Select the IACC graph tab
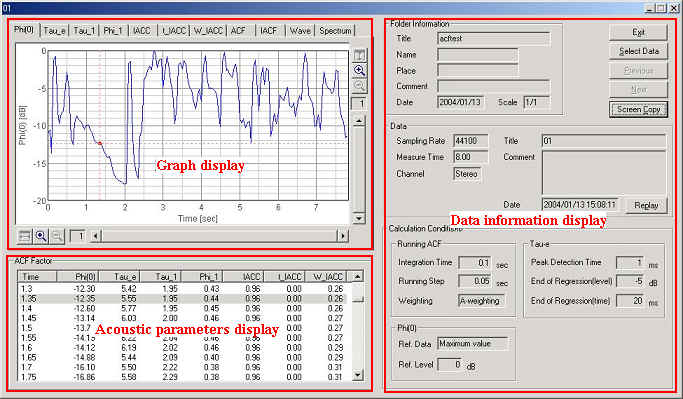This screenshot has height=399, width=683. [x=142, y=31]
